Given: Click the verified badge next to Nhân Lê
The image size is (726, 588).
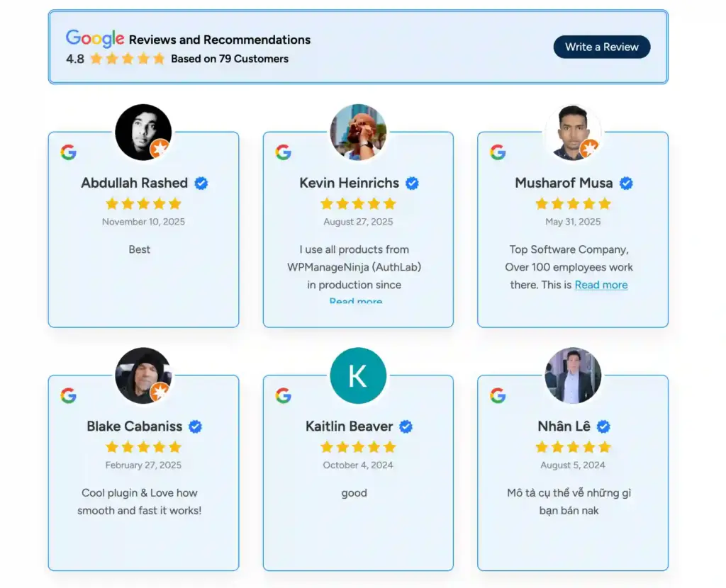Looking at the screenshot, I should [x=603, y=426].
